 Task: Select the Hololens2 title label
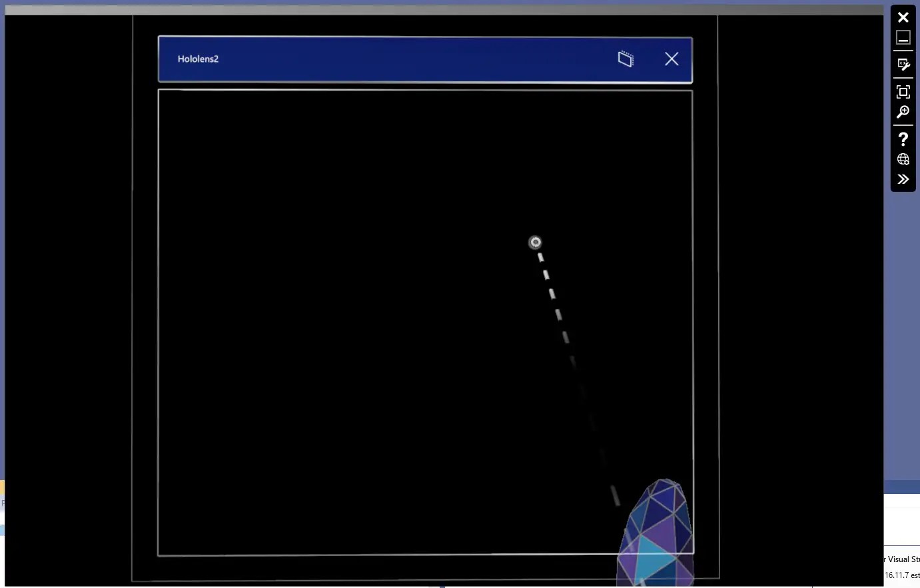pyautogui.click(x=198, y=59)
